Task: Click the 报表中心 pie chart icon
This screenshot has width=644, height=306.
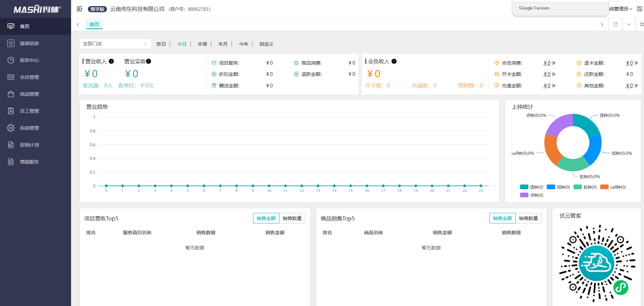Action: point(11,60)
